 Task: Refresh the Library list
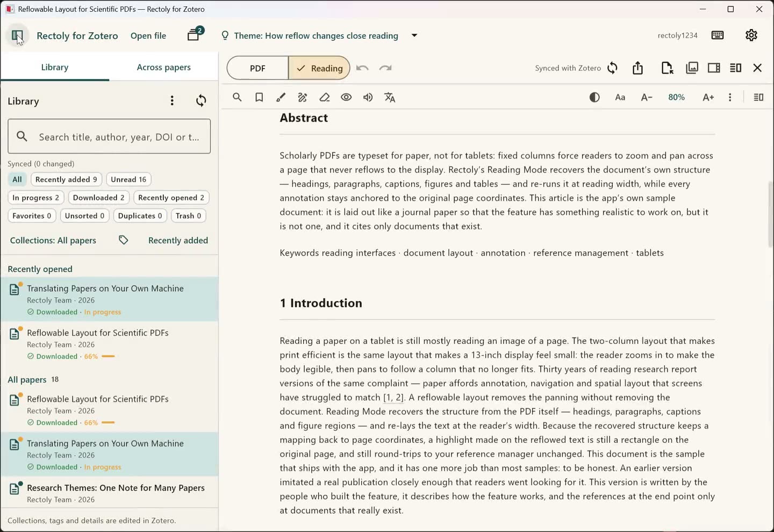click(201, 101)
